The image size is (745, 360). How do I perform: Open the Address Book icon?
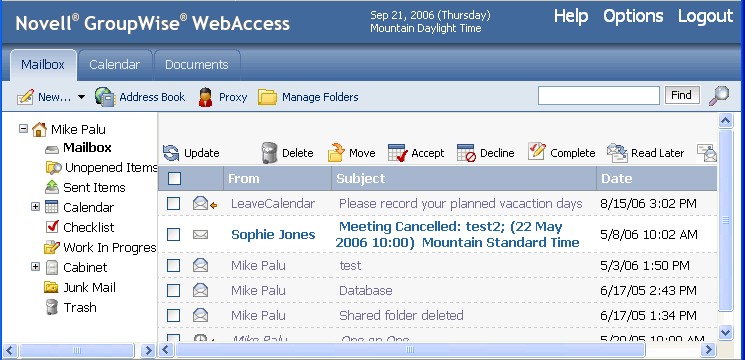coord(105,97)
